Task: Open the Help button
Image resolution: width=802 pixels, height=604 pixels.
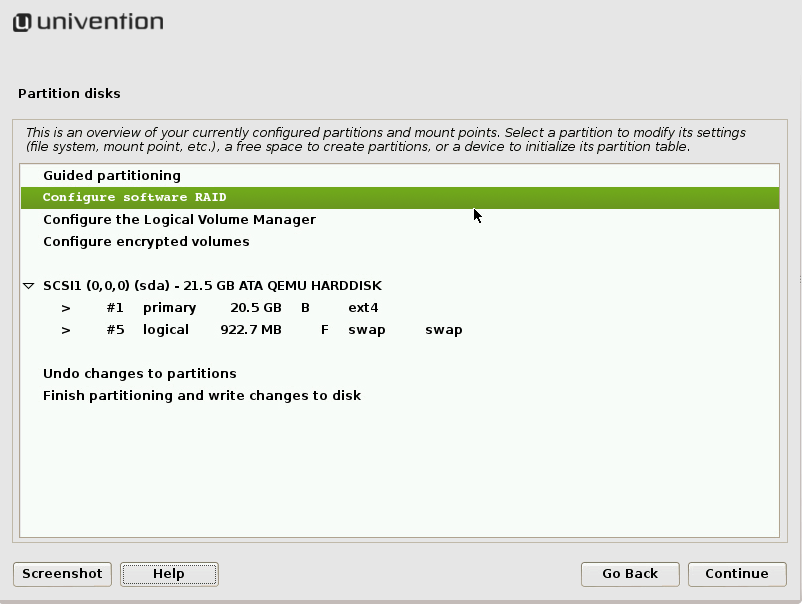Action: (169, 574)
